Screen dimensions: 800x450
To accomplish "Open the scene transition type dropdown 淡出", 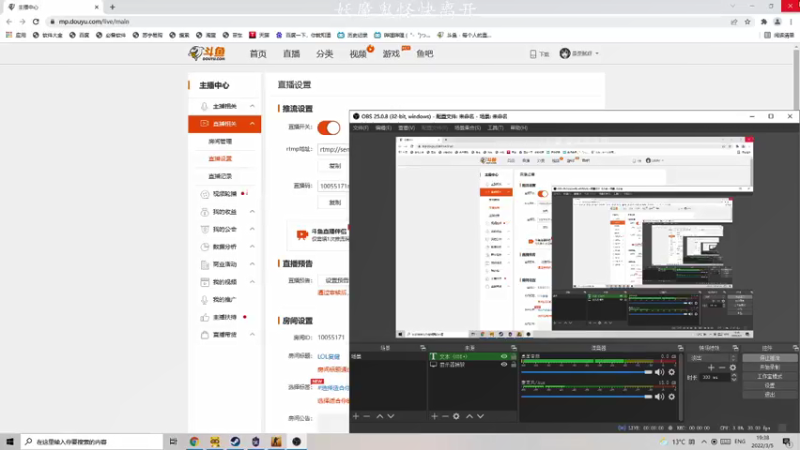I will point(712,358).
